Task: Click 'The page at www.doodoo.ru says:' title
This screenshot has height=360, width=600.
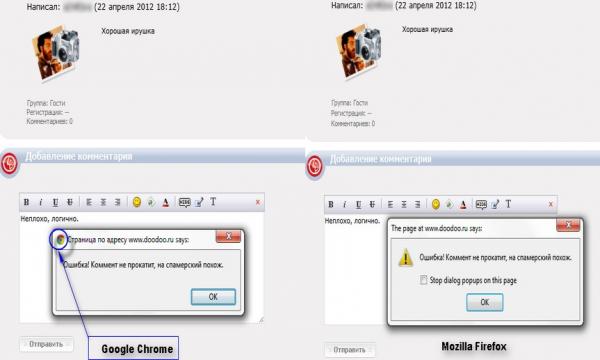Action: (x=436, y=228)
